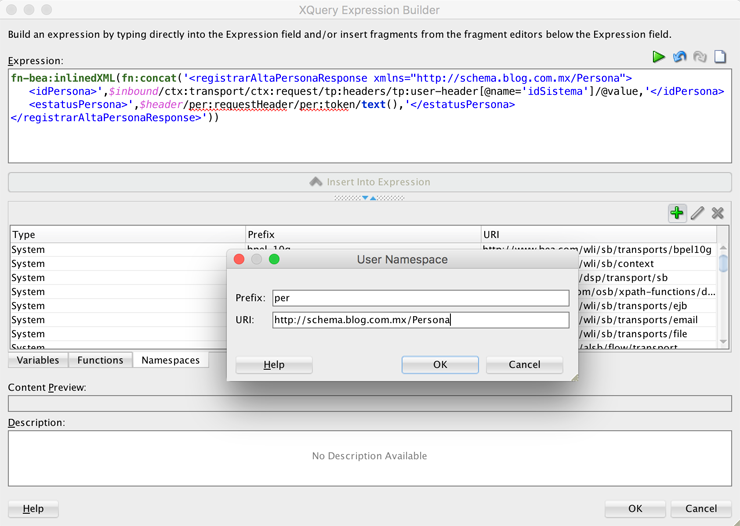Select row with URI containing osb/xpath-functions
Screen dimensions: 740x526
click(363, 292)
